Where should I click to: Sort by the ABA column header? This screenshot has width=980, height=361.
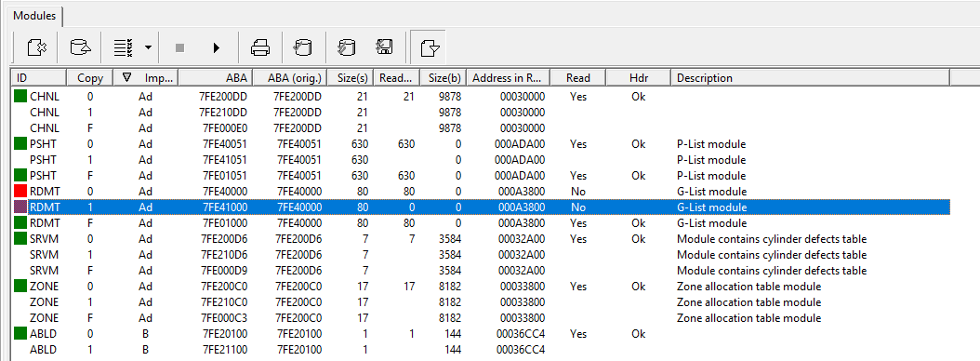[216, 77]
